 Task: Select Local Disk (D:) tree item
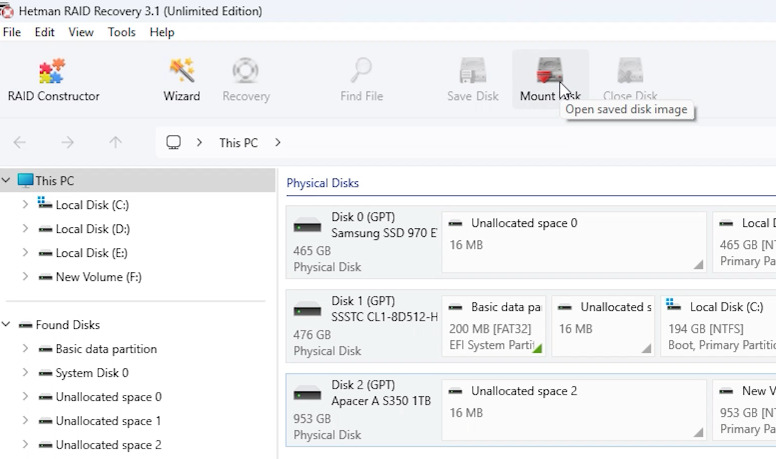pyautogui.click(x=93, y=229)
